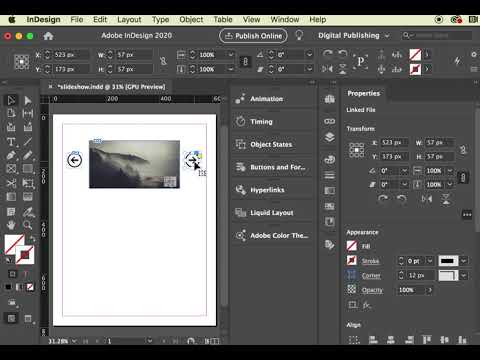Click the Publish Online button
This screenshot has width=480, height=360.
tap(253, 36)
